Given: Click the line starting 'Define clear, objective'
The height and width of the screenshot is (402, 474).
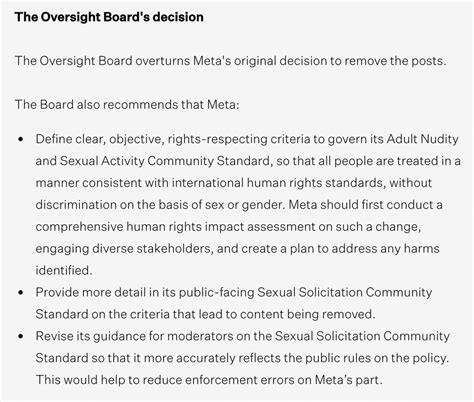Looking at the screenshot, I should pyautogui.click(x=247, y=139).
